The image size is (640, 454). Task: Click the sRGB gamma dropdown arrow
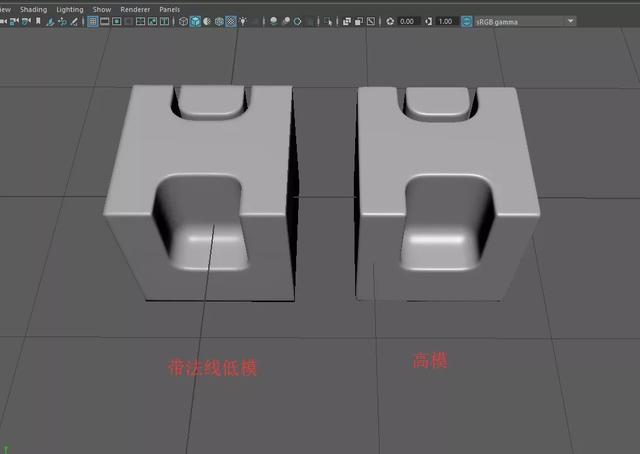(571, 21)
